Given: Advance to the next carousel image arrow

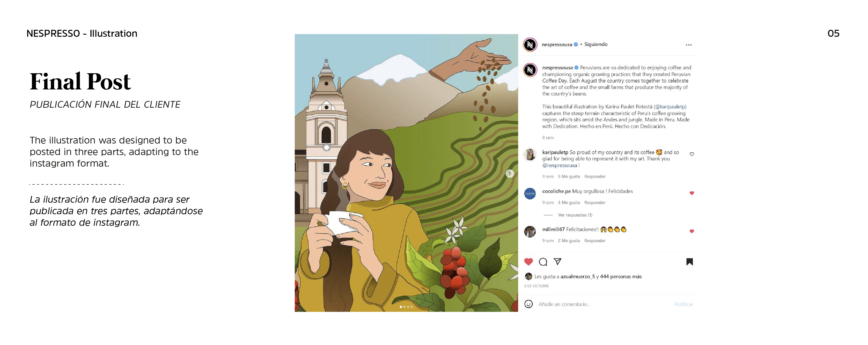Looking at the screenshot, I should 510,173.
